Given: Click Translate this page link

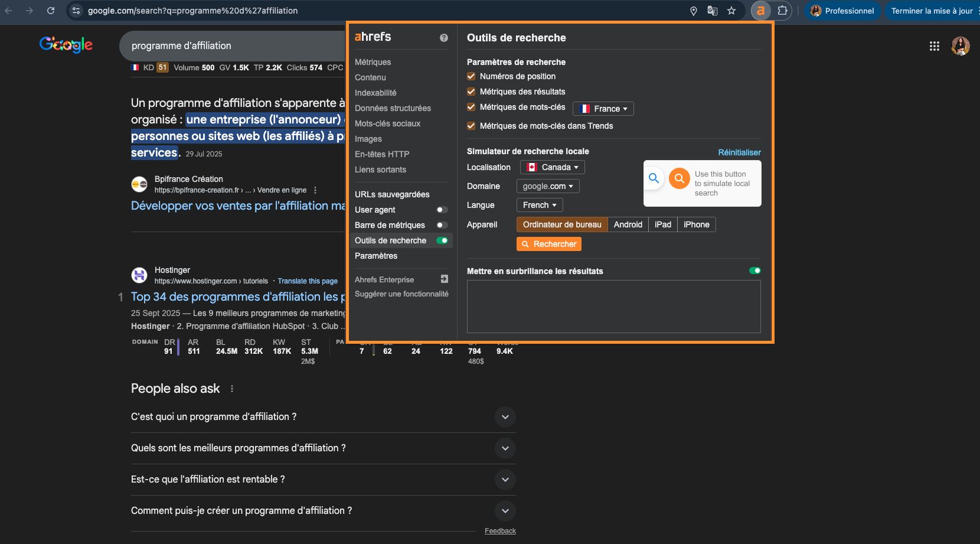Looking at the screenshot, I should [308, 281].
